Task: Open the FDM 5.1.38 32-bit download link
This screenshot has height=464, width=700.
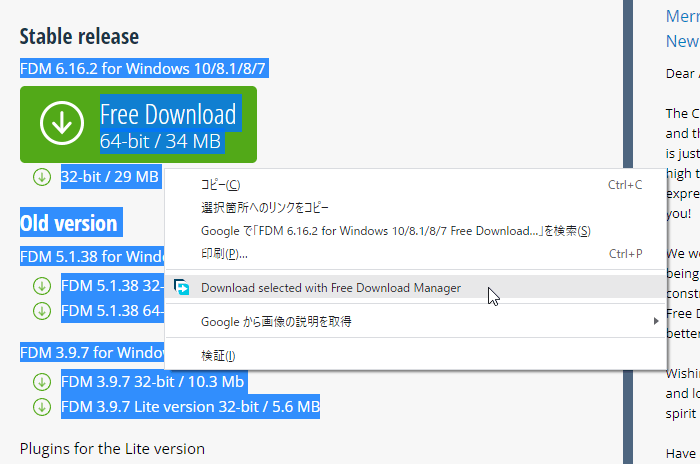Action: tap(113, 286)
